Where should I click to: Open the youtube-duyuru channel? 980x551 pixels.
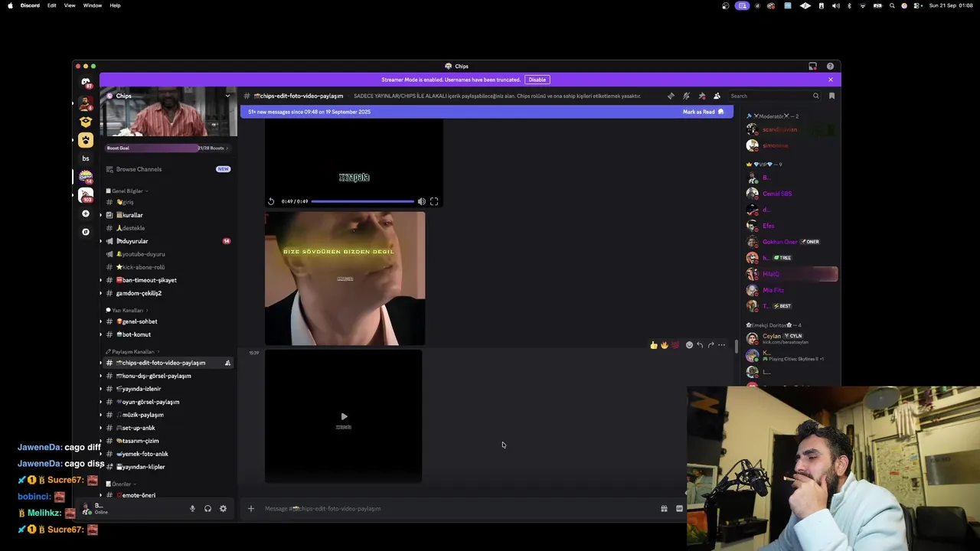click(x=168, y=254)
